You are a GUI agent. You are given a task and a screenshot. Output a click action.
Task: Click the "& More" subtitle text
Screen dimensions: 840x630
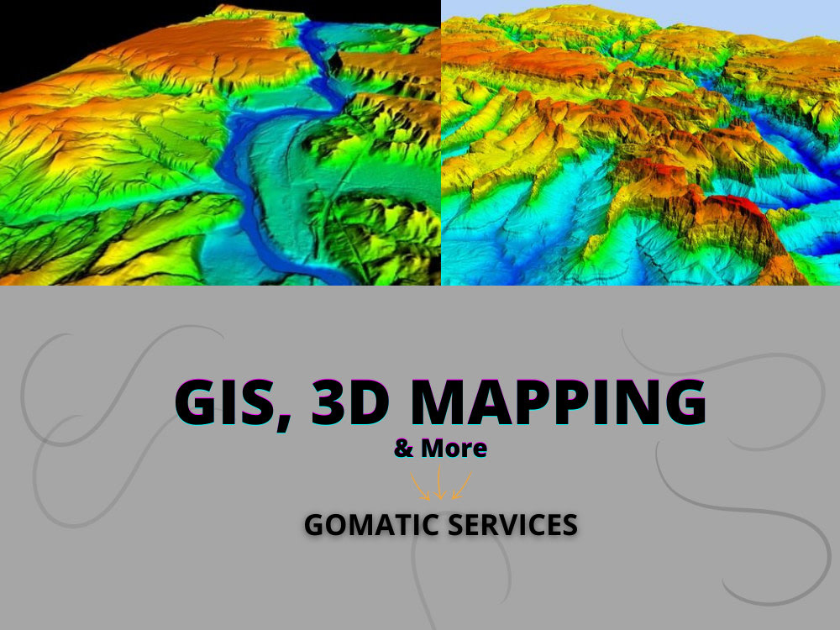coord(440,448)
